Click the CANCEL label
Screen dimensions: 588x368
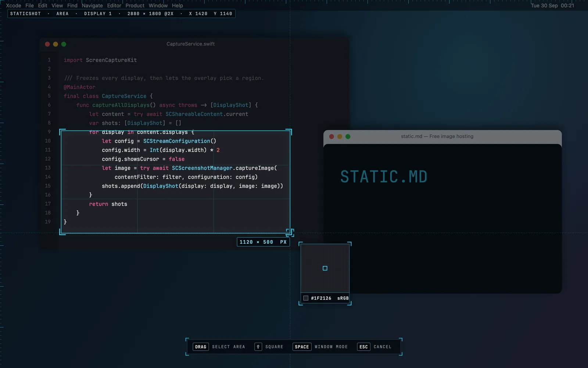383,347
